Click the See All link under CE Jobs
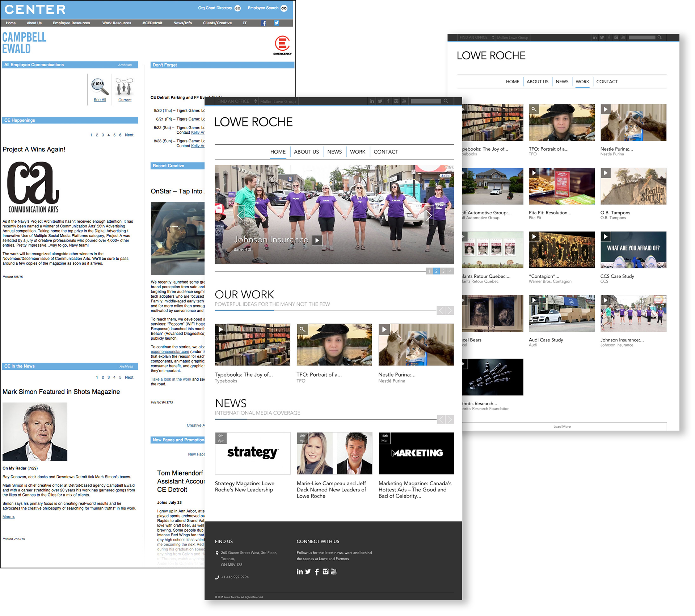 point(100,100)
